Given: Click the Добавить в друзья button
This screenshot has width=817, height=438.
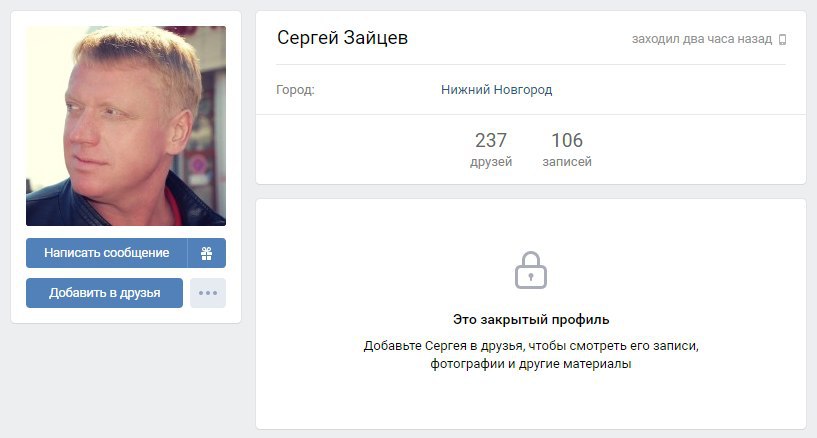Looking at the screenshot, I should [104, 293].
